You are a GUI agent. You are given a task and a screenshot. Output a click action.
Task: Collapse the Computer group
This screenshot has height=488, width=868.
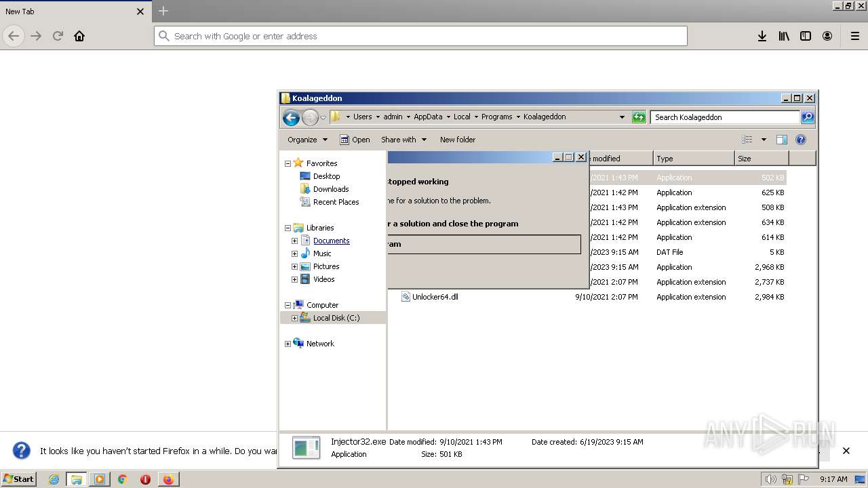click(x=288, y=305)
